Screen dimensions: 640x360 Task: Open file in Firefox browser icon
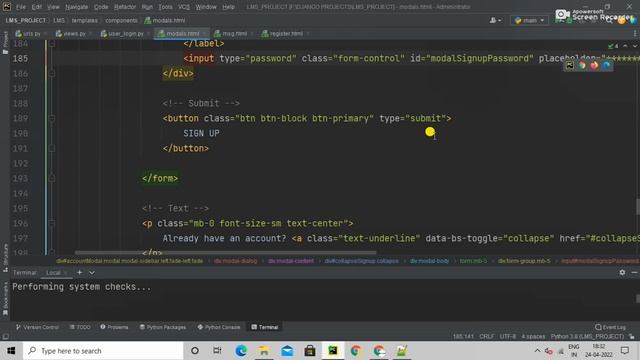coord(594,65)
